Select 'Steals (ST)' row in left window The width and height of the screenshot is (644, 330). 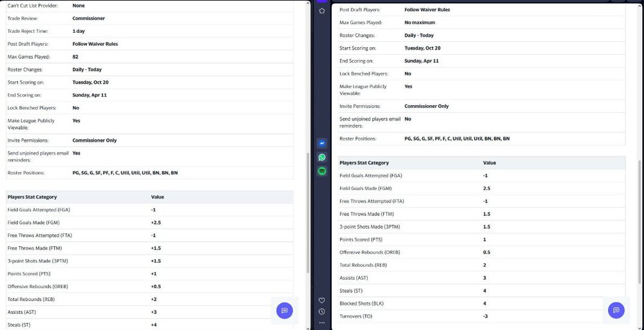click(149, 325)
